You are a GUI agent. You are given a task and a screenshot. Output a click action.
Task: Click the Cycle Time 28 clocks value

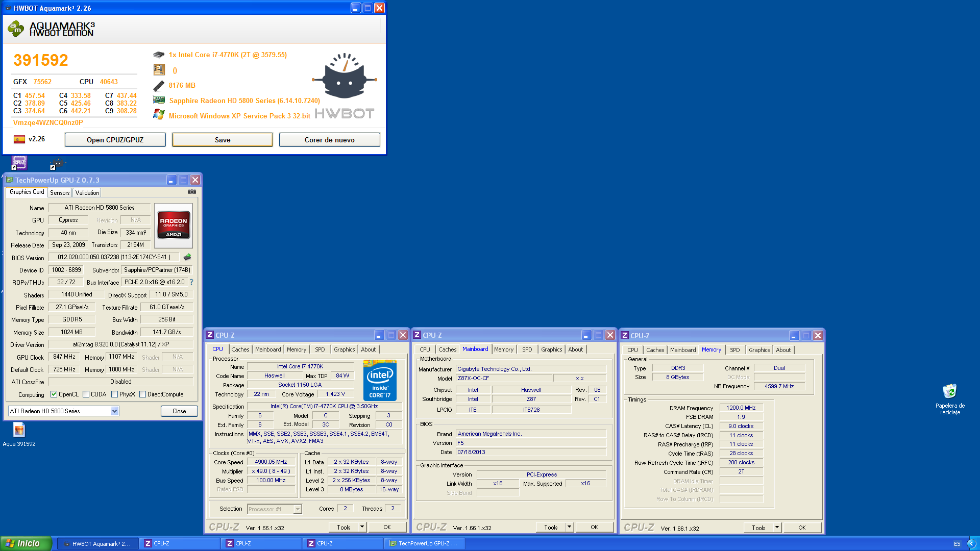pos(741,454)
